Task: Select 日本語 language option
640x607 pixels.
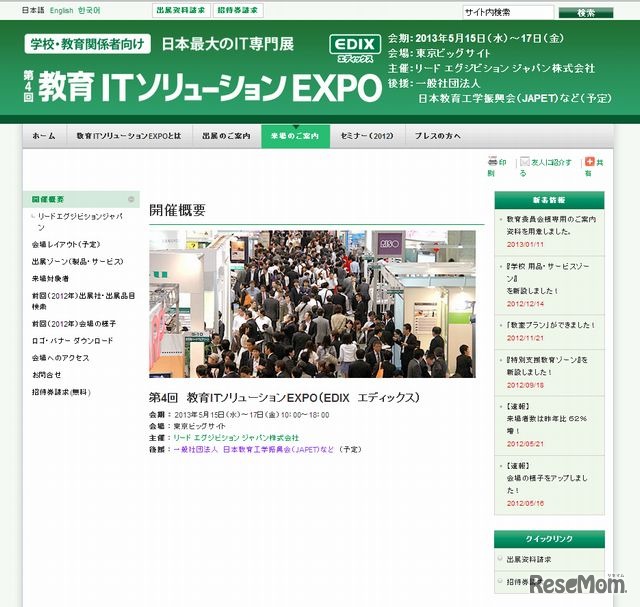Action: (33, 11)
